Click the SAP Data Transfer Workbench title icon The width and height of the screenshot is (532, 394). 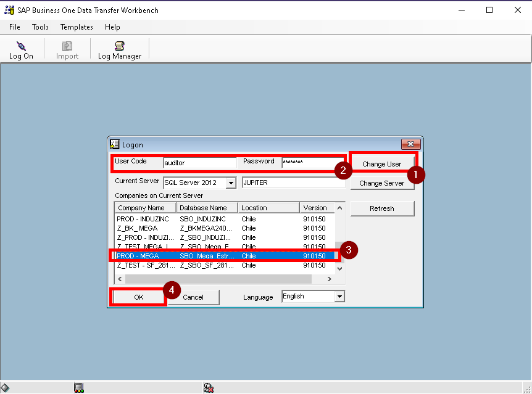(9, 10)
